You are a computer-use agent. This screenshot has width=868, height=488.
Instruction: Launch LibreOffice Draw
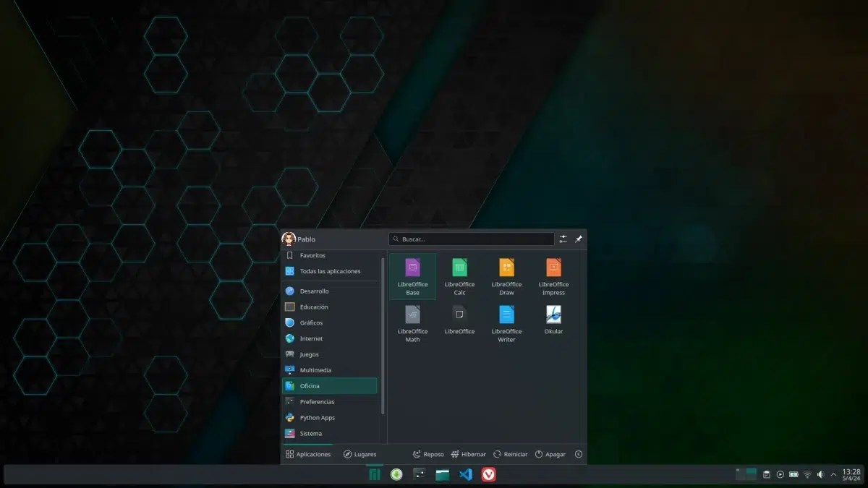tap(506, 276)
